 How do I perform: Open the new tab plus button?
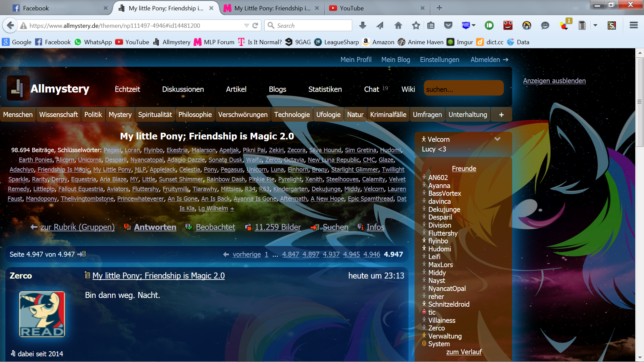pyautogui.click(x=439, y=8)
